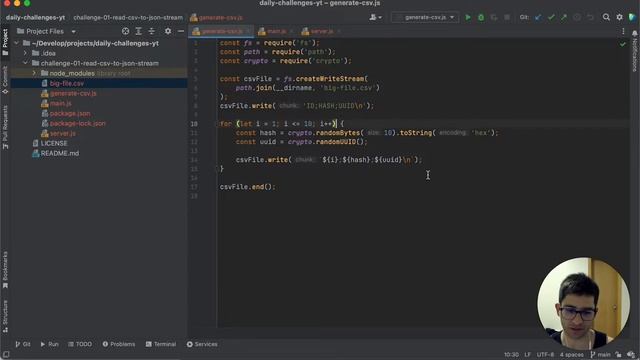Viewport: 640px width, 360px height.
Task: Click Select Opened File target icon
Action: (x=125, y=31)
